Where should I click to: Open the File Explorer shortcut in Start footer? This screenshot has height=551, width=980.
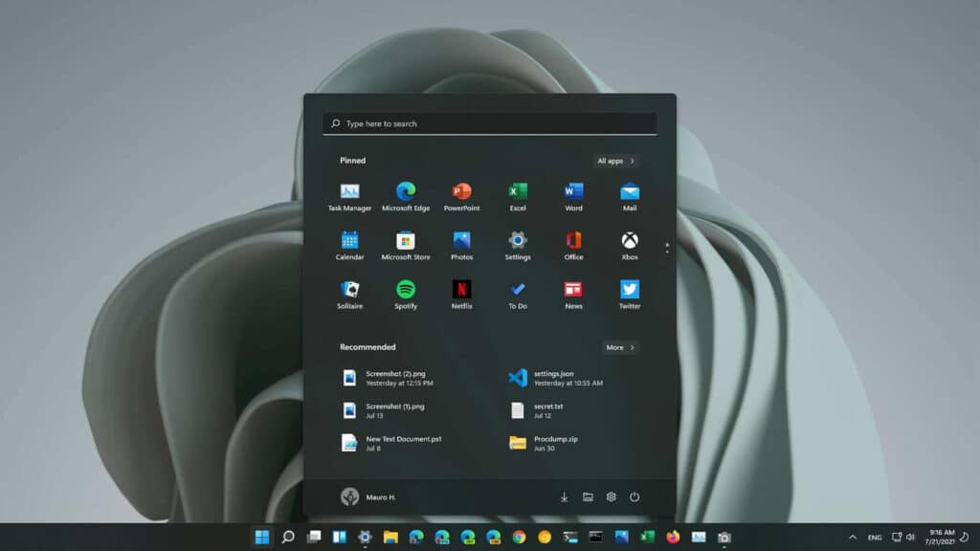coord(588,497)
